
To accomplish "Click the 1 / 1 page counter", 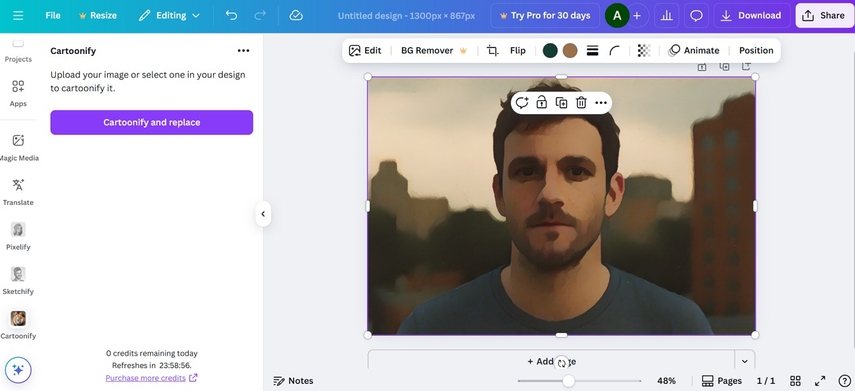I will click(766, 381).
